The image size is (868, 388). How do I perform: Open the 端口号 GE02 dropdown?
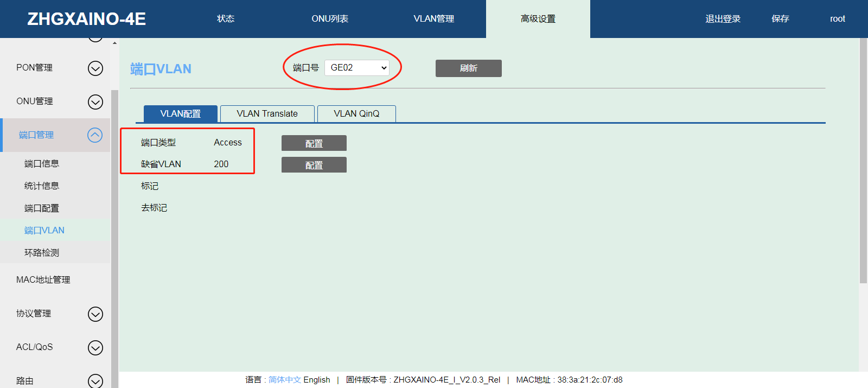(357, 68)
